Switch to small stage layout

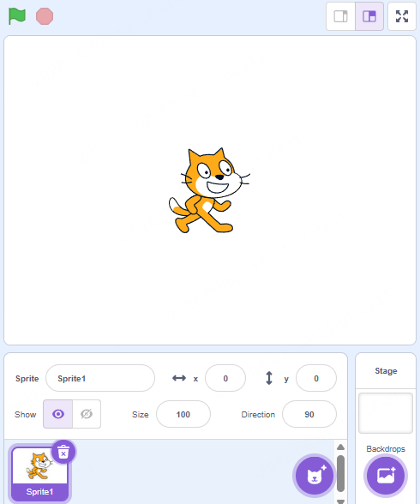(340, 16)
